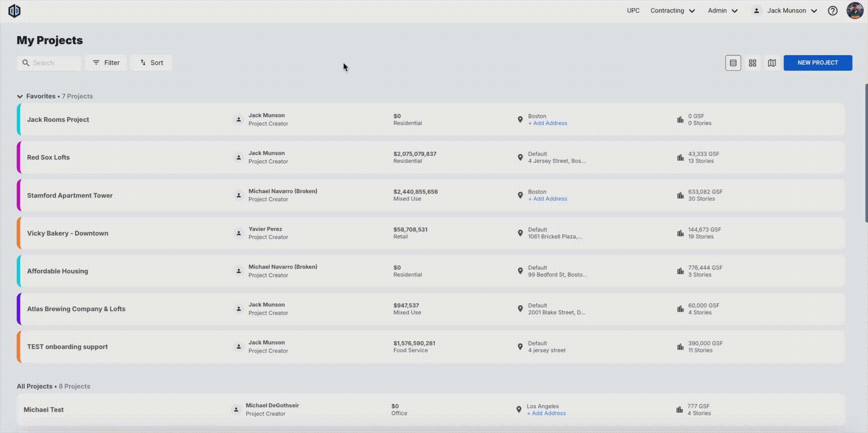Switch to list view layout

click(733, 63)
